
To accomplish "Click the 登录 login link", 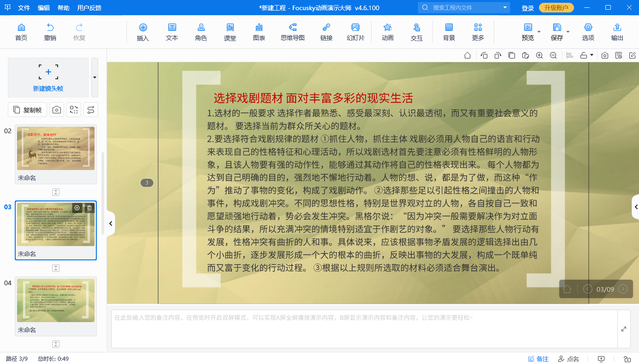I will 528,8.
